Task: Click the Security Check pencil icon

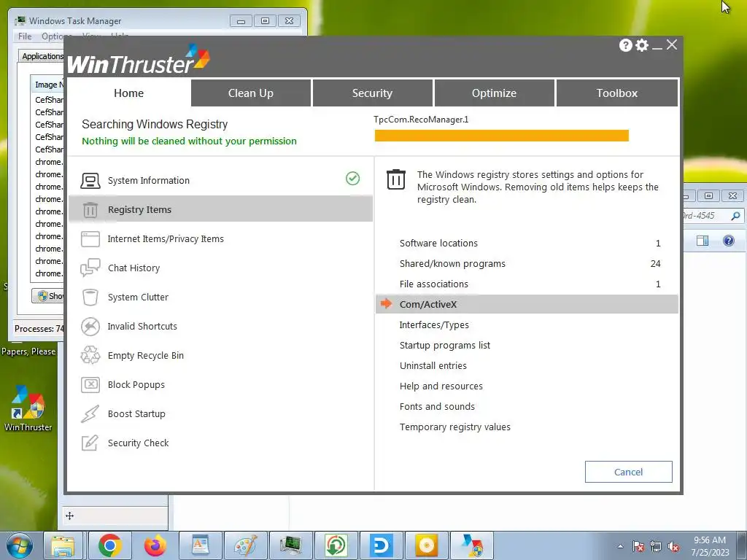Action: [90, 443]
